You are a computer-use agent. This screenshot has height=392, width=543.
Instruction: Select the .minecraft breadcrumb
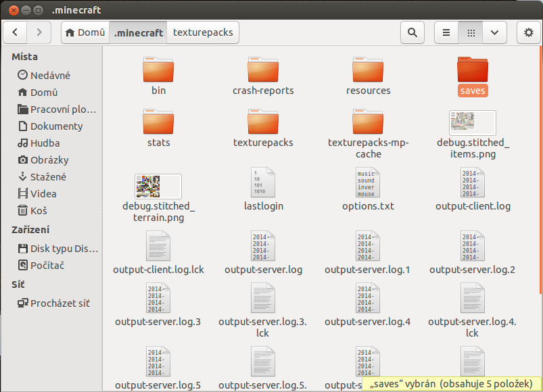[138, 32]
